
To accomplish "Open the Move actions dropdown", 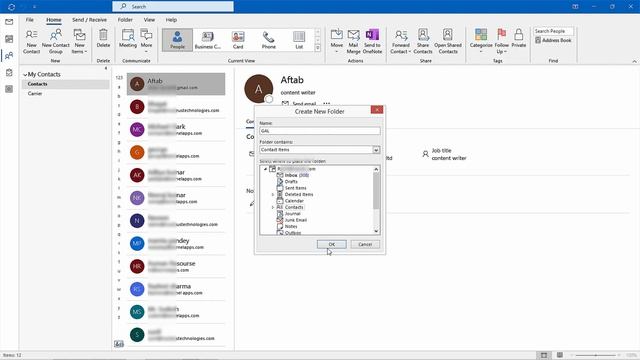I will [337, 41].
